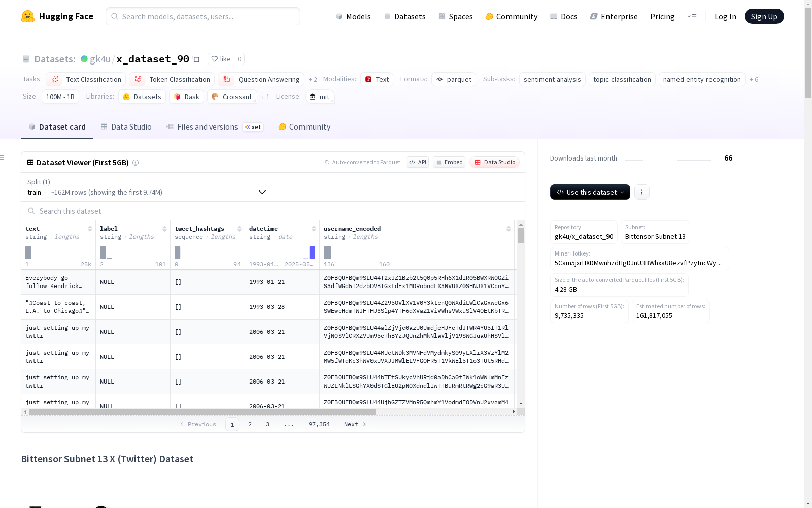The image size is (812, 508).
Task: Open the mit license tag
Action: tap(320, 97)
